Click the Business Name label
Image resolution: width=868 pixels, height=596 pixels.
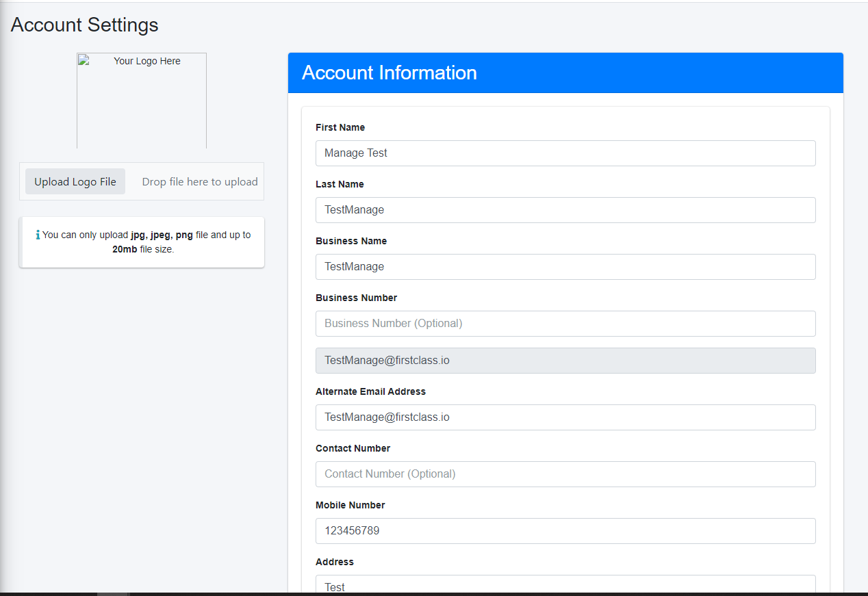tap(351, 241)
